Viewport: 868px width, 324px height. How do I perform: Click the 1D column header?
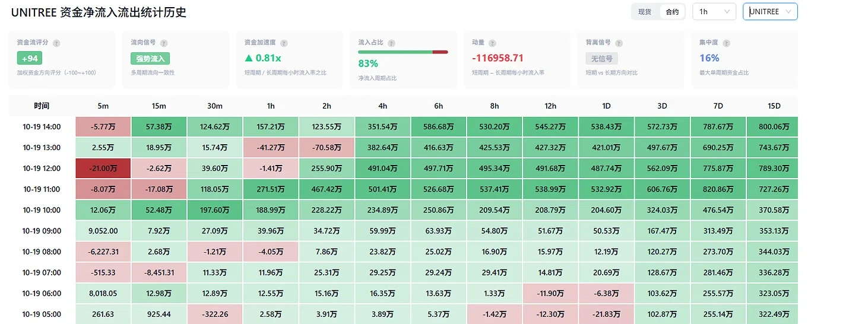(606, 106)
